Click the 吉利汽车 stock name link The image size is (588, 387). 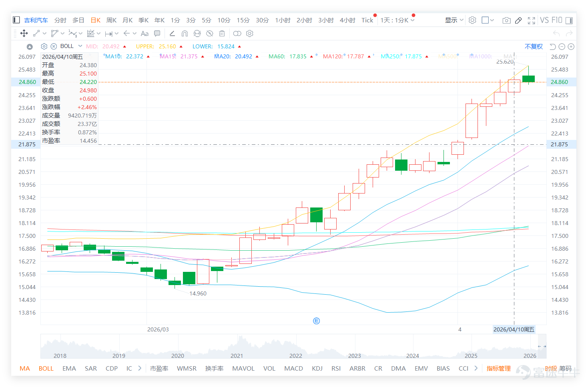[x=36, y=20]
